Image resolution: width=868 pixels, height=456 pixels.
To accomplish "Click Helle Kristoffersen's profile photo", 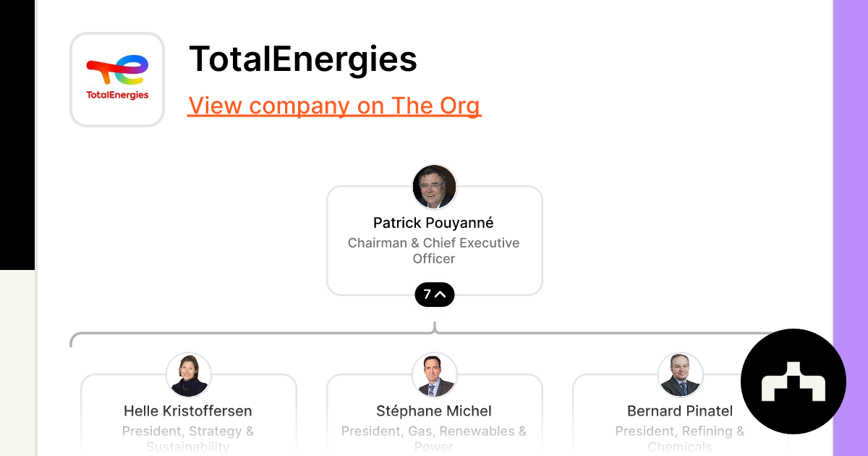I will tap(189, 375).
